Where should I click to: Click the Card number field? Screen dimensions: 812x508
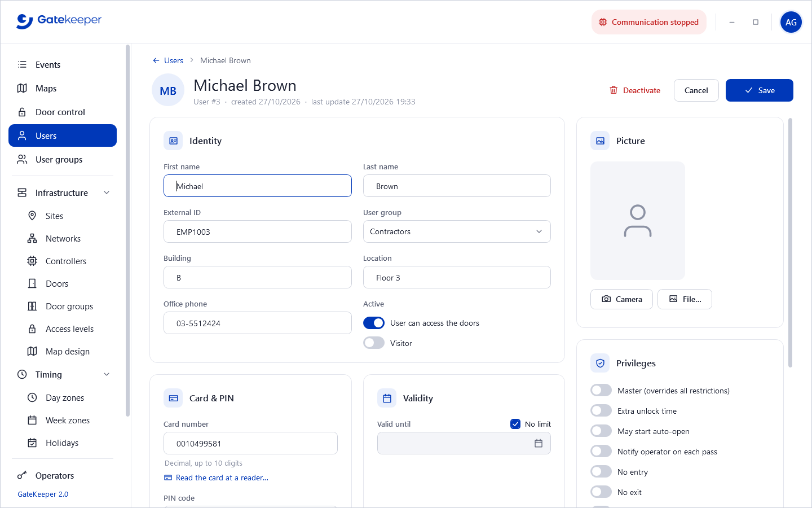tap(250, 443)
